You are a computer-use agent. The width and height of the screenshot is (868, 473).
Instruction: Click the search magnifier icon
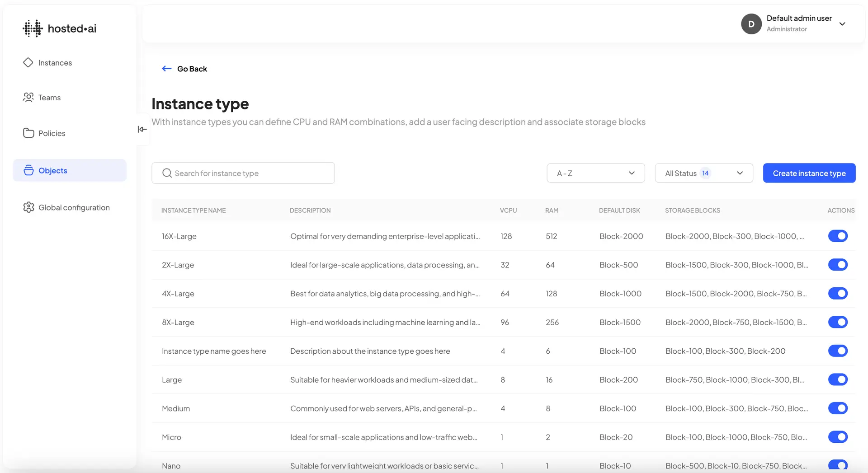click(x=167, y=173)
